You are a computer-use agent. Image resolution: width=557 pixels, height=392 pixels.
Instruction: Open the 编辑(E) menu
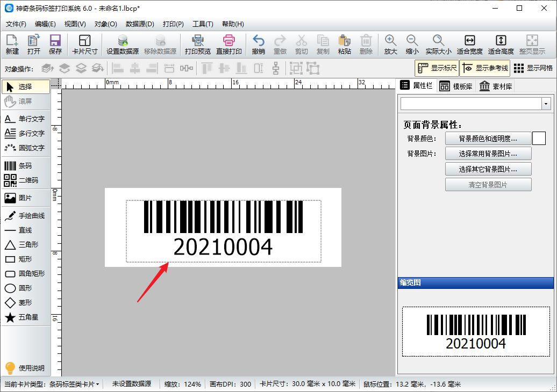45,24
